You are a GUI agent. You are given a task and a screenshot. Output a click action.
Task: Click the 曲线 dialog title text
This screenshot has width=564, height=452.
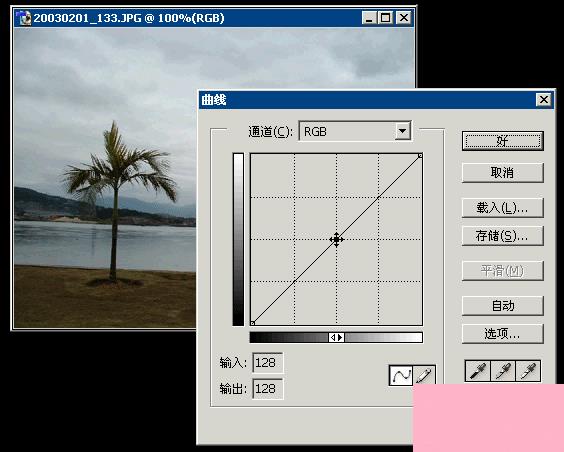coord(214,100)
